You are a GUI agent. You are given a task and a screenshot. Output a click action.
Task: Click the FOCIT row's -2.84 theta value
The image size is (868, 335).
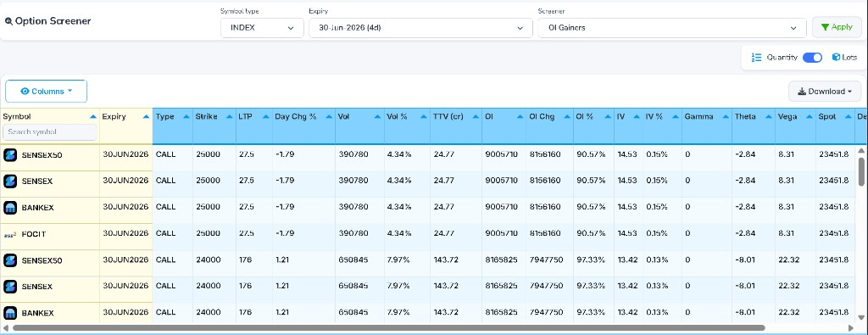745,233
